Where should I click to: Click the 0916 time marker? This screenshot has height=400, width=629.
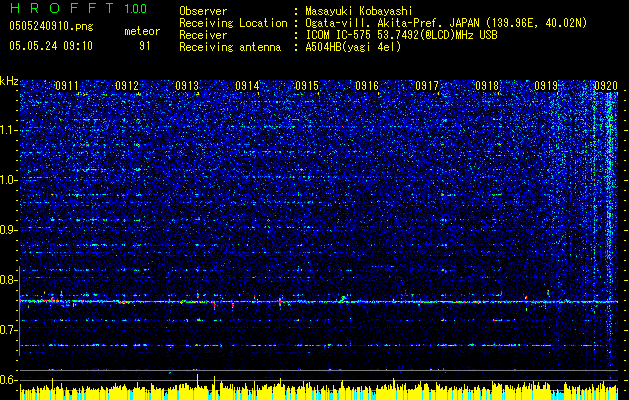pos(367,85)
